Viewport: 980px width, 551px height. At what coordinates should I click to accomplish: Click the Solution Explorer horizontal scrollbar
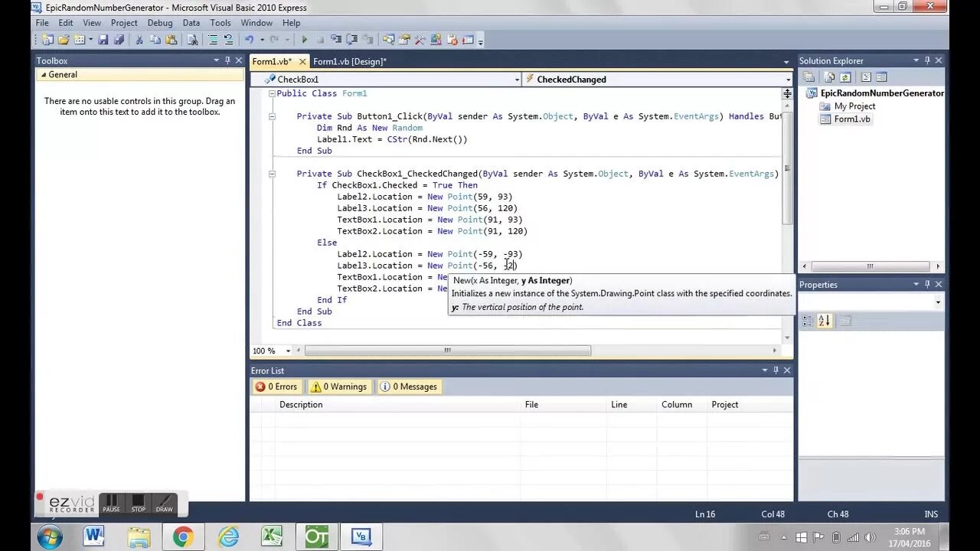[871, 266]
